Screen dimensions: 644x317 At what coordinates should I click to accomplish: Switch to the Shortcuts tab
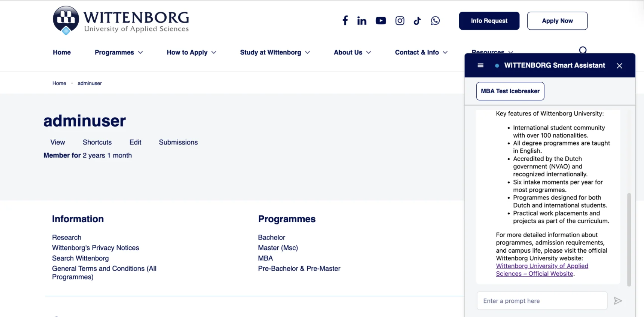pos(97,143)
